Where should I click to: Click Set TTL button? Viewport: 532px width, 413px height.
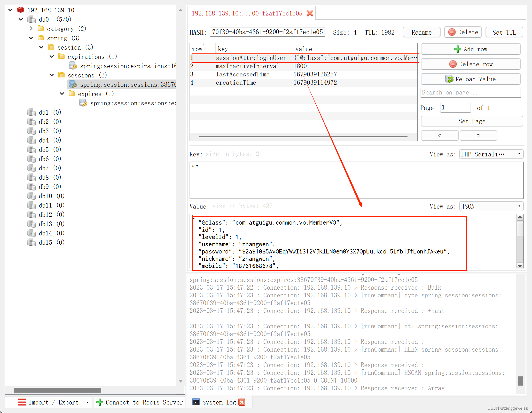point(504,32)
